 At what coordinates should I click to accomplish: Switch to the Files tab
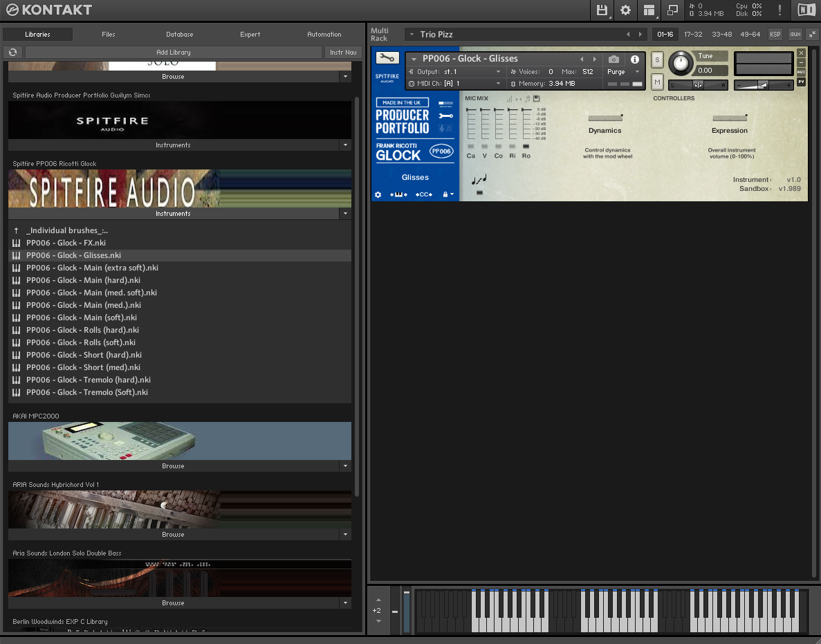[x=109, y=35]
